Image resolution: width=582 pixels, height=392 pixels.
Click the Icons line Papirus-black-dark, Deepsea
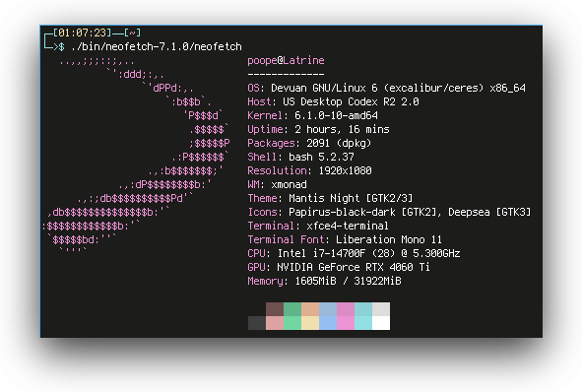click(389, 212)
